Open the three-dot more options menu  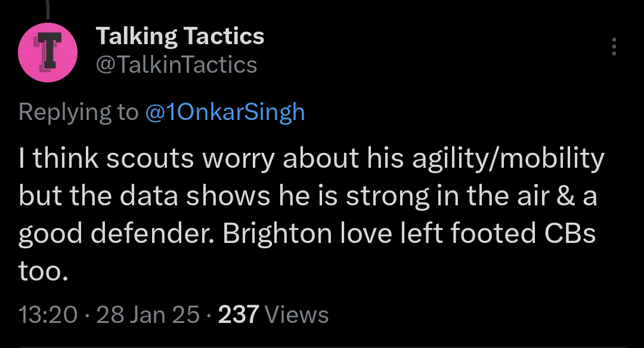tap(614, 47)
